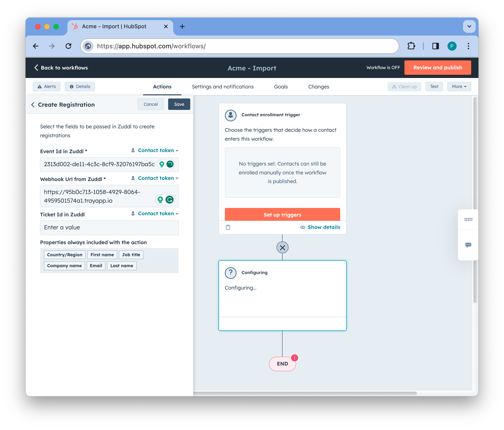The image size is (504, 430).
Task: Click the browser back arrow
Action: (x=36, y=46)
